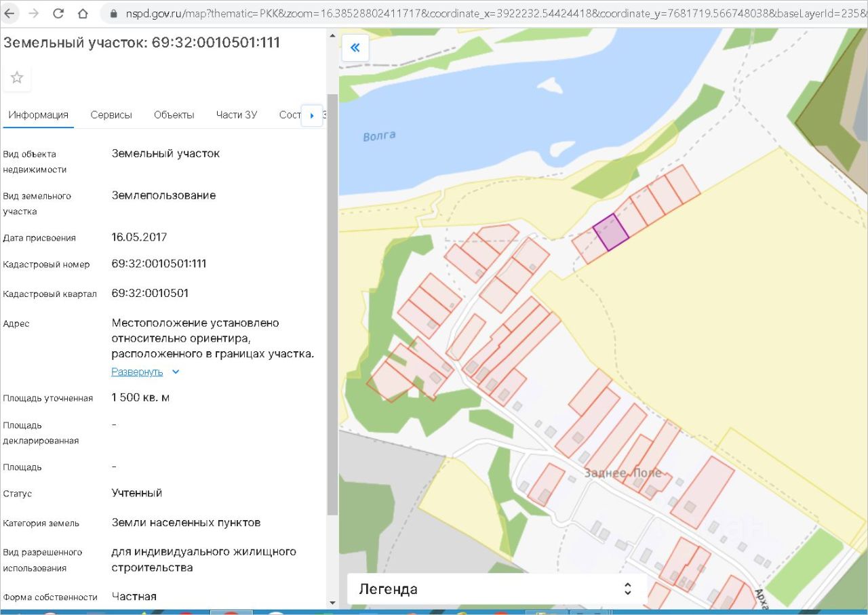Click the address bar URL

click(x=495, y=13)
